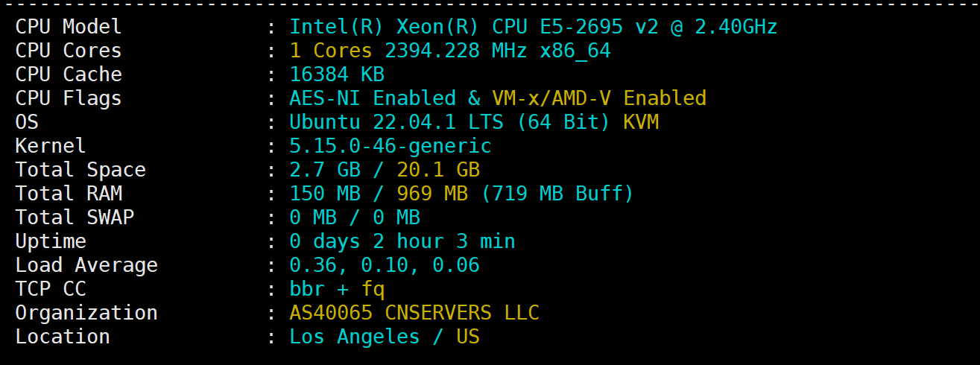Click the Total SWAP label
Viewport: 980px width, 365px height.
pyautogui.click(x=74, y=218)
